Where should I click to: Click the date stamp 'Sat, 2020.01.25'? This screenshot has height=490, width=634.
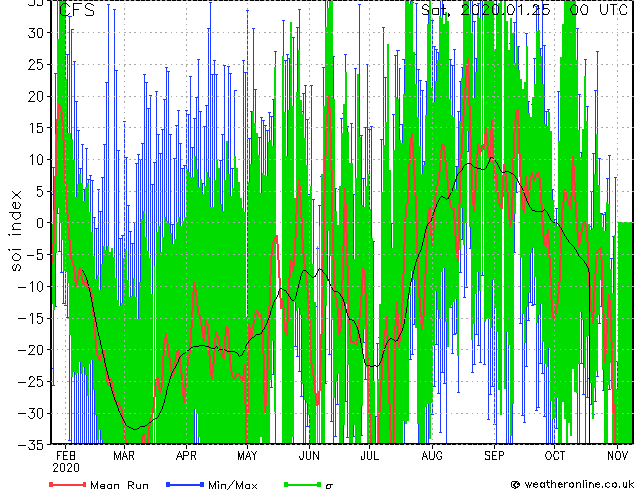click(x=486, y=10)
